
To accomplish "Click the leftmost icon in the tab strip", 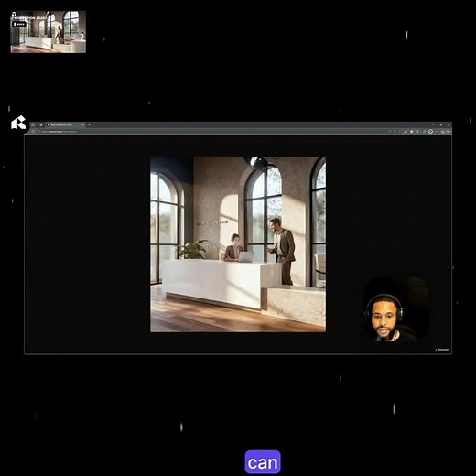I will coord(33,124).
